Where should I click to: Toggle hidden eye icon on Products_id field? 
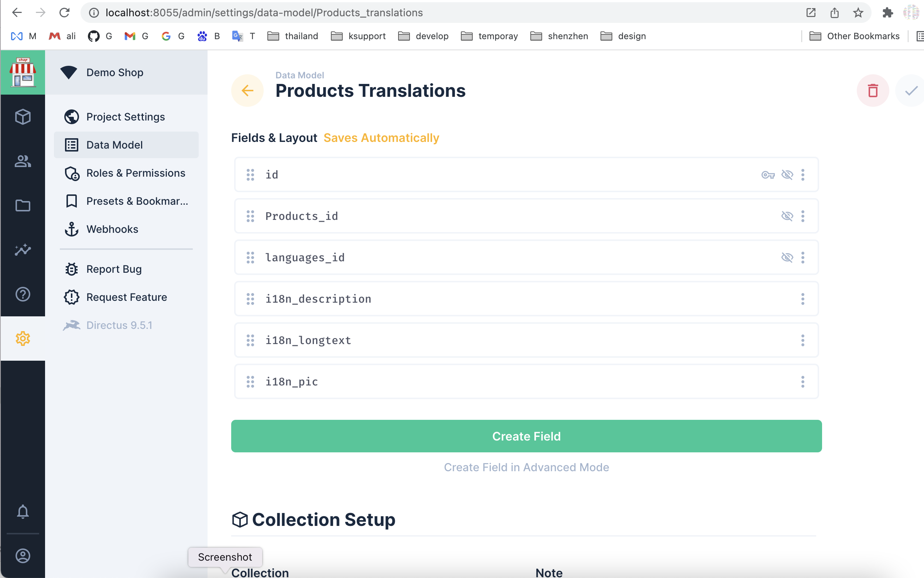787,216
